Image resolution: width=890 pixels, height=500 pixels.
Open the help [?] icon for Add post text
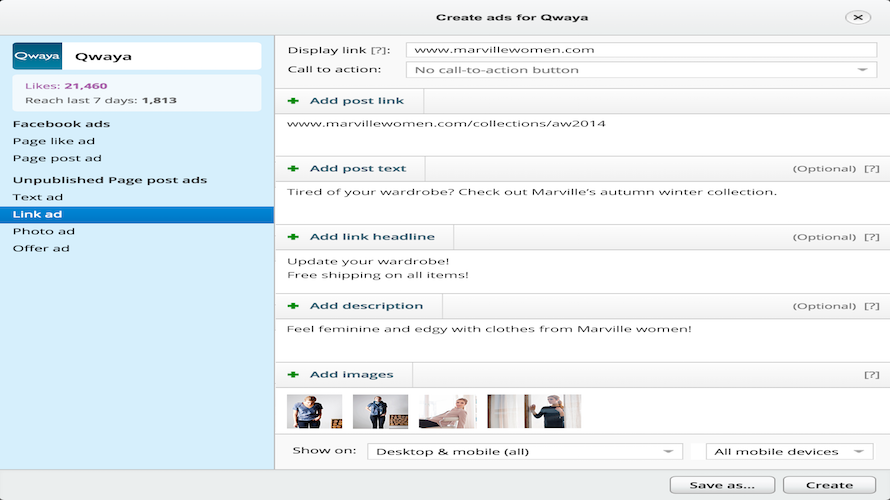[871, 169]
